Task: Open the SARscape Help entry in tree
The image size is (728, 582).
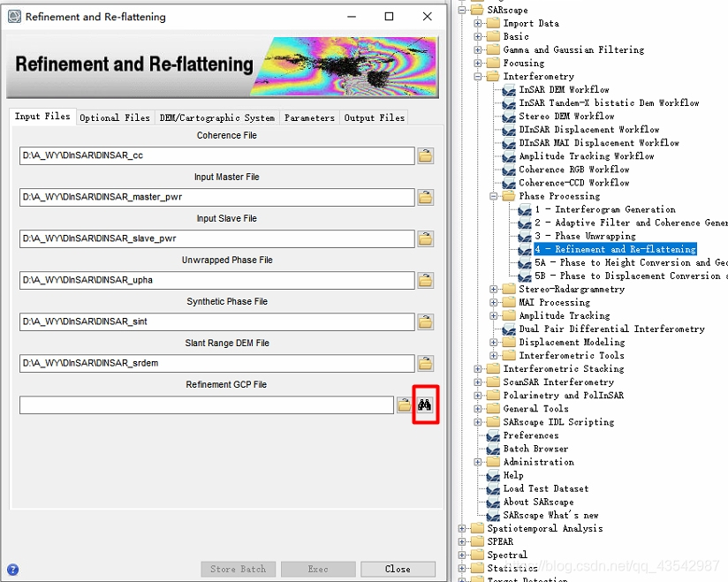Action: point(513,476)
